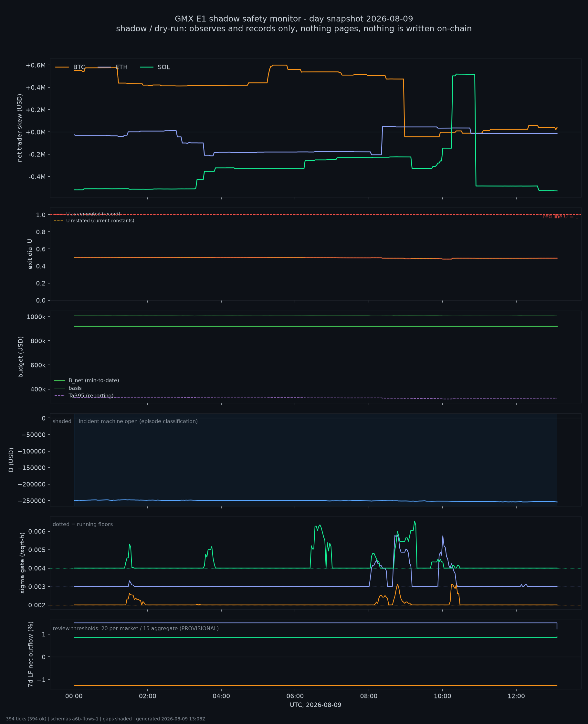Click the 'exit dial U' axis label
Viewport: 588px width, 724px height.
(x=30, y=254)
